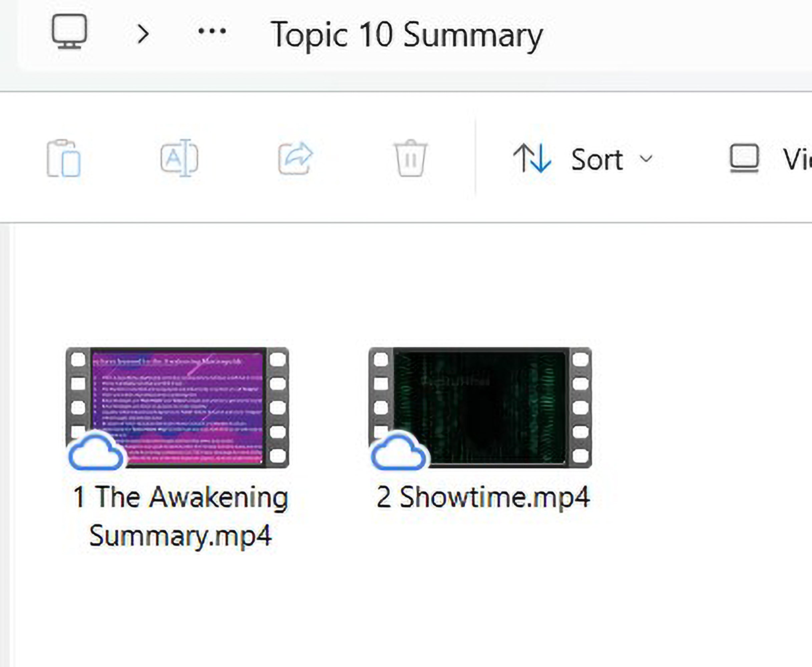Click the Rename icon
The height and width of the screenshot is (667, 812).
tap(179, 158)
